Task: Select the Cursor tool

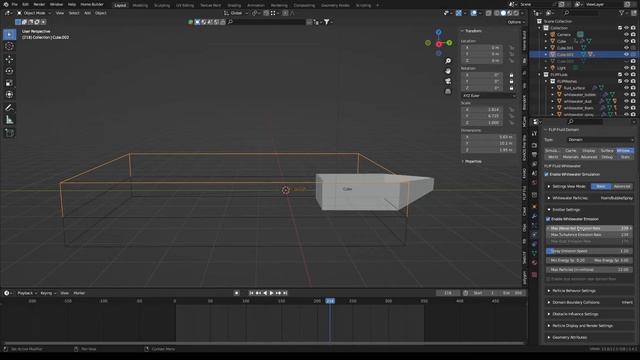Action: click(9, 47)
